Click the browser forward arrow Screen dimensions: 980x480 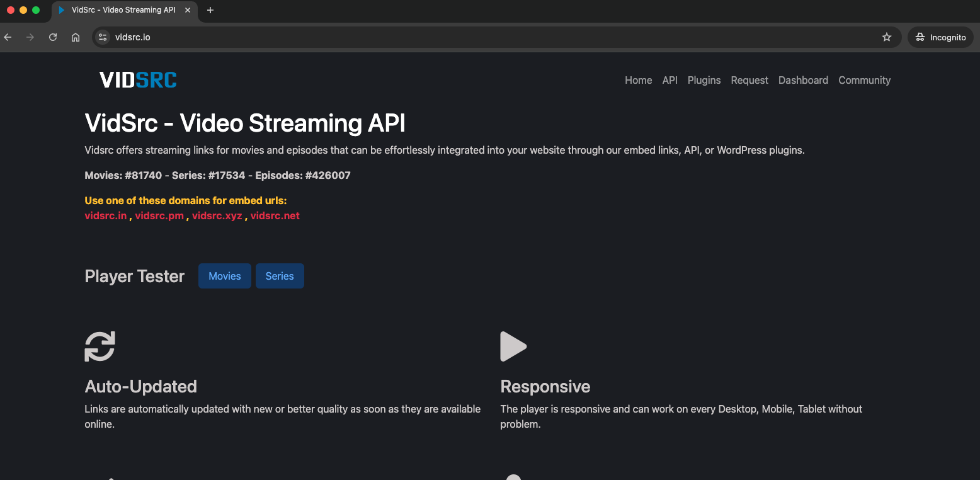point(30,37)
